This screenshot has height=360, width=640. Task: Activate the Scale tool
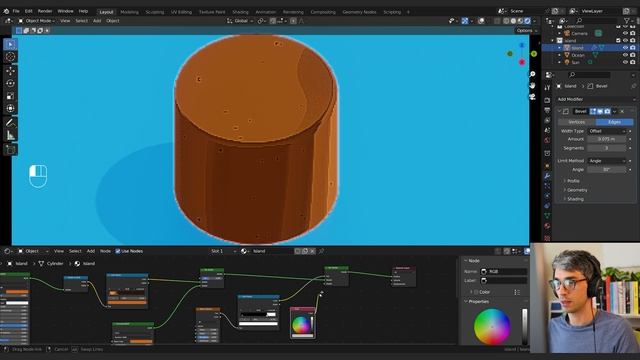coord(10,96)
